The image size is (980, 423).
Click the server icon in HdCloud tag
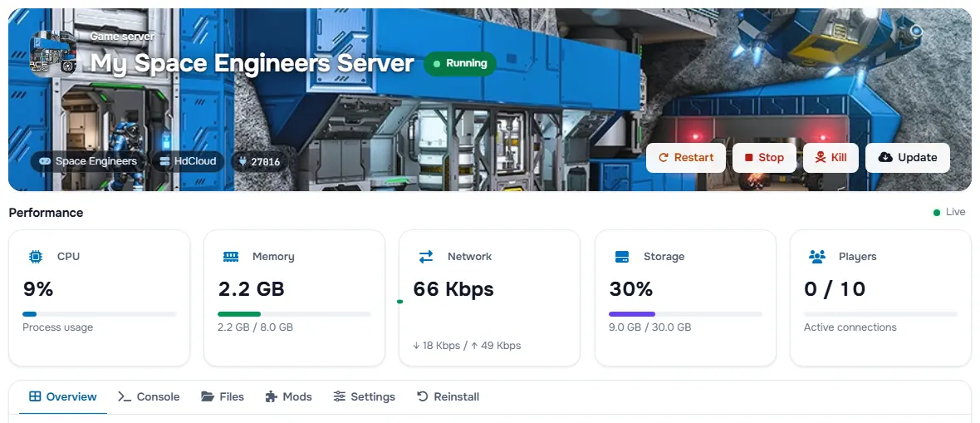[x=165, y=161]
